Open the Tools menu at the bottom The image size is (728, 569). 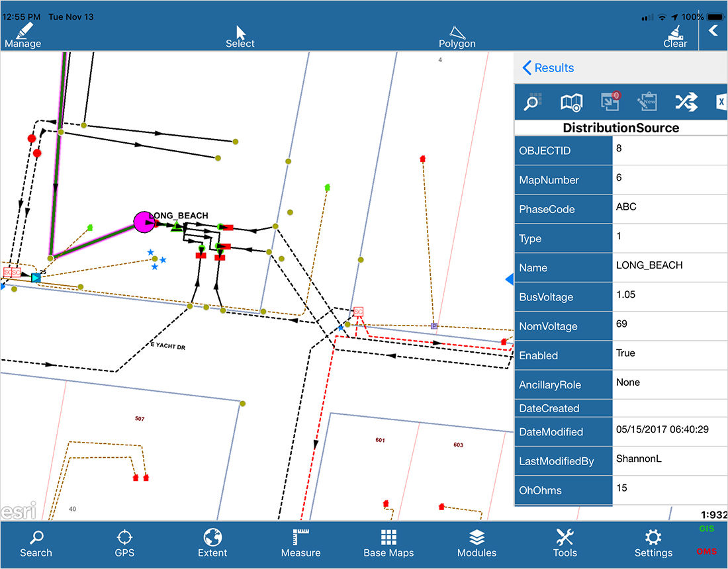565,543
